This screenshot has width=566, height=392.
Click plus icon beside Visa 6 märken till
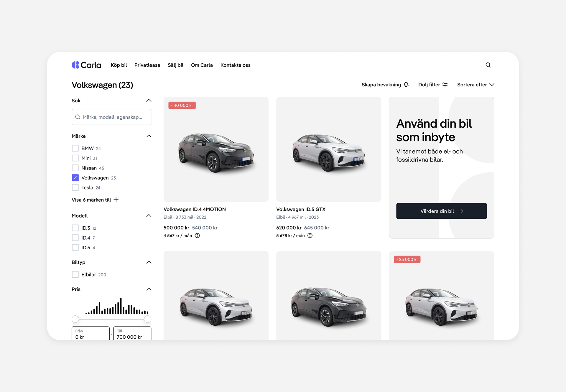click(116, 200)
